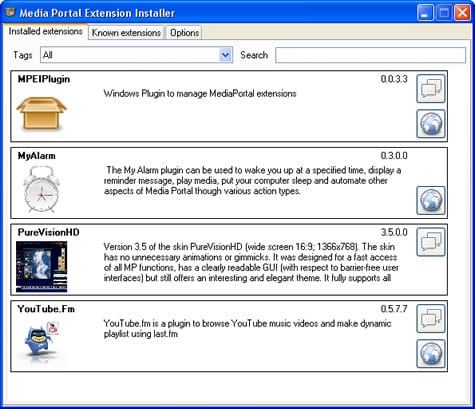Click the Media Portal title bar icon
The image size is (475, 409).
point(11,12)
